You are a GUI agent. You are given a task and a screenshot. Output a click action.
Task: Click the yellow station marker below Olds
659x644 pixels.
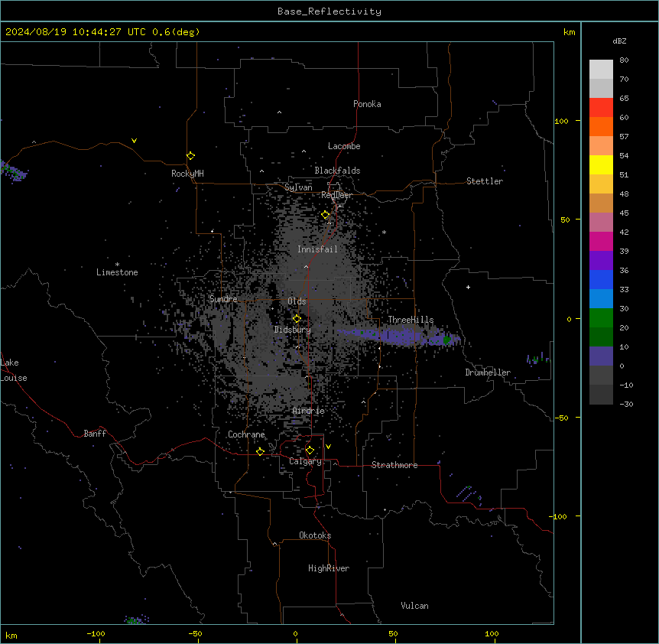[x=297, y=319]
